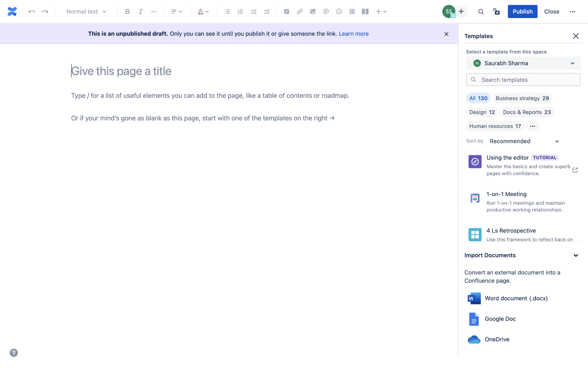Filter templates by Human resources
Image resolution: width=588 pixels, height=368 pixels.
pyautogui.click(x=495, y=126)
